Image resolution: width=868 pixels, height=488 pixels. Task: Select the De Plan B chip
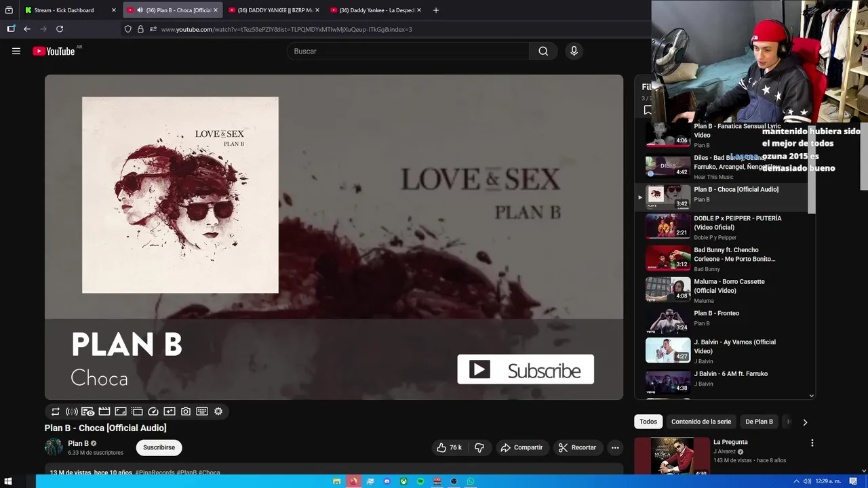point(759,422)
